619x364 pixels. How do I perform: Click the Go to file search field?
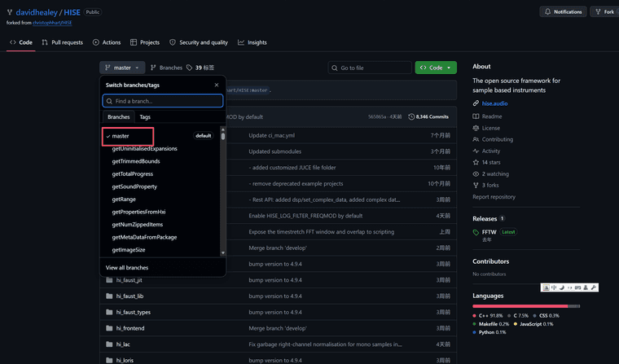point(370,68)
